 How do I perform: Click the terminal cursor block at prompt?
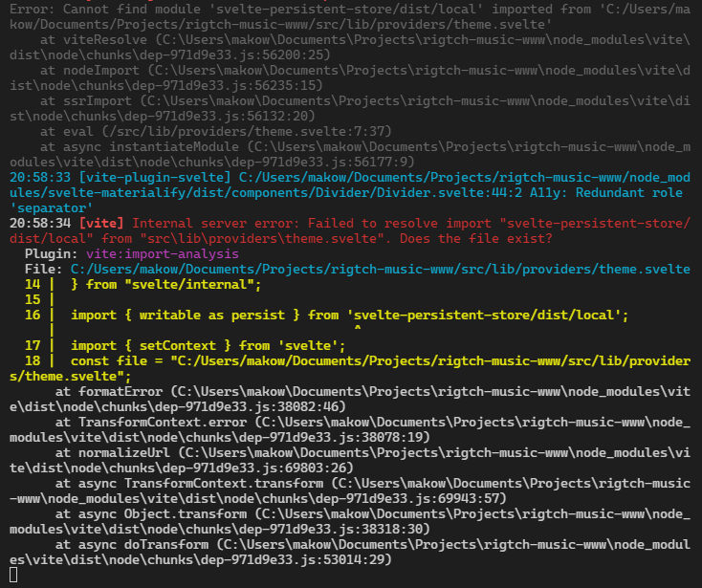click(13, 575)
